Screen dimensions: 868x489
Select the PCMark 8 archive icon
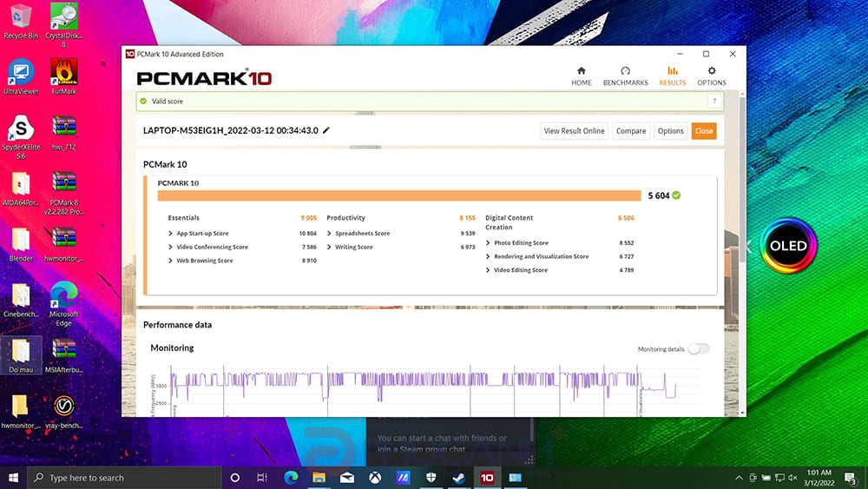pos(63,193)
